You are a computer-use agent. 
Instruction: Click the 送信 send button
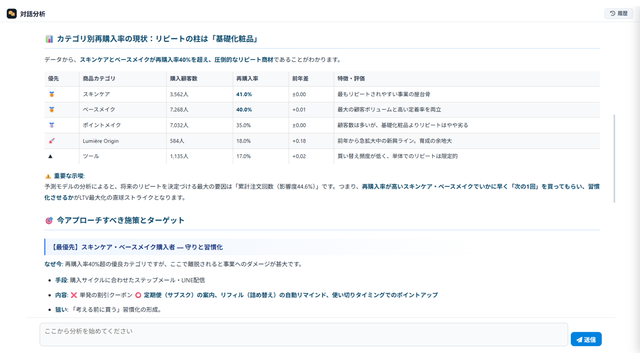(x=586, y=339)
